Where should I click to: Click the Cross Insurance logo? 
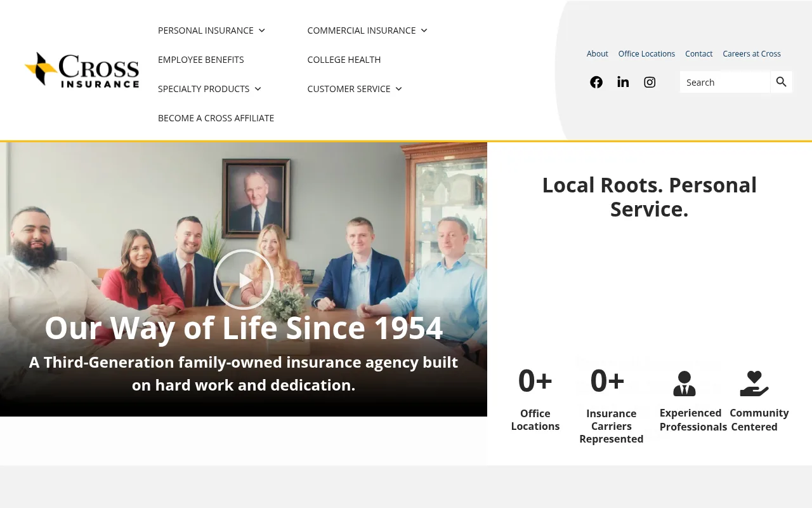[82, 70]
